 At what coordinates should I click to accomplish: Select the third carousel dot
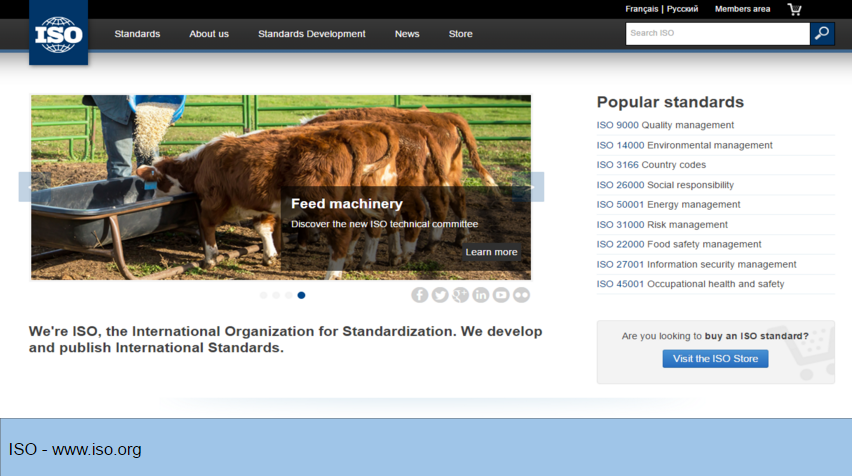tap(289, 295)
